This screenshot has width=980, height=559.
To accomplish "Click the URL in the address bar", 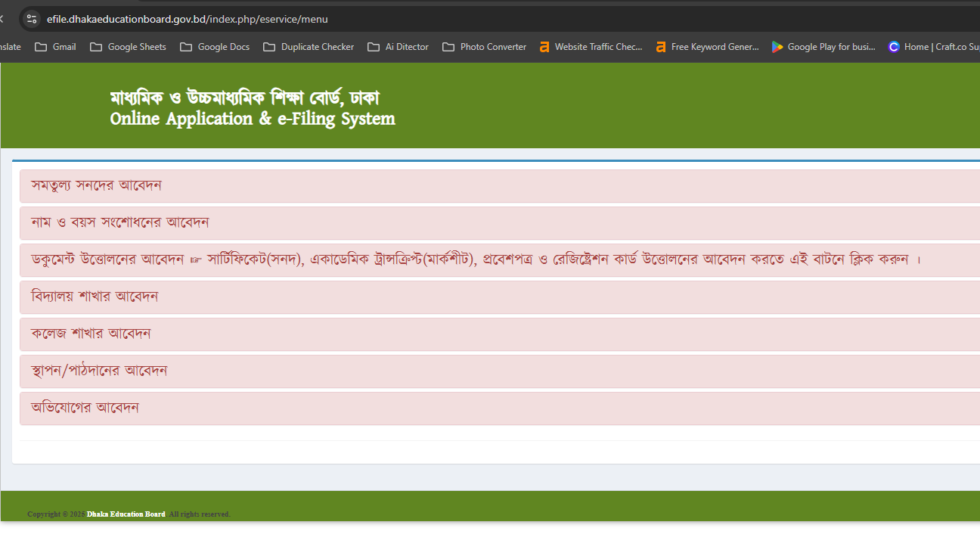I will tap(188, 19).
